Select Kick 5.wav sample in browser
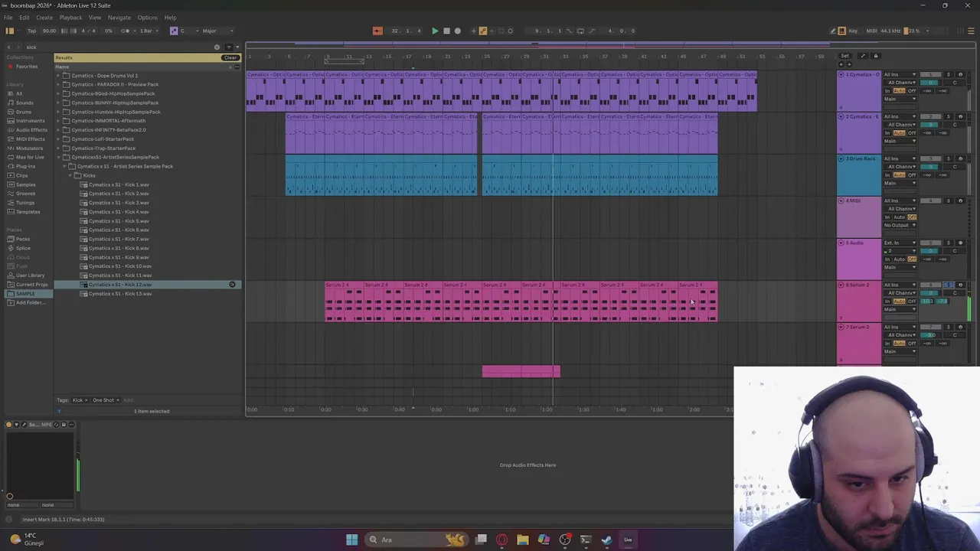 (119, 221)
